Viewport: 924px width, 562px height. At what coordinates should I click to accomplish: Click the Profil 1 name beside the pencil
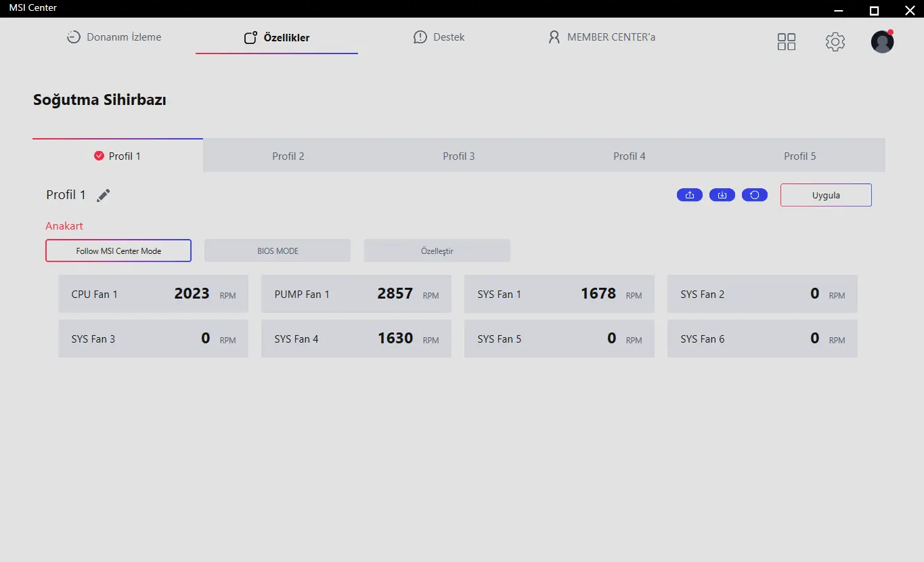click(x=66, y=195)
